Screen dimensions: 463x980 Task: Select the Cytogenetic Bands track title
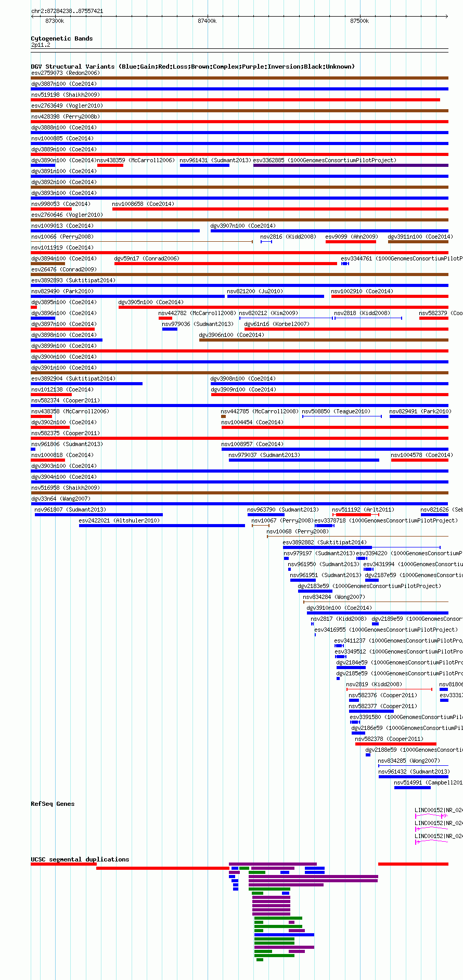point(61,38)
